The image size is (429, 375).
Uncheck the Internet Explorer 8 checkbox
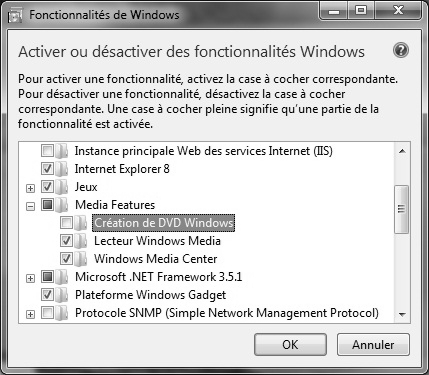pyautogui.click(x=47, y=169)
